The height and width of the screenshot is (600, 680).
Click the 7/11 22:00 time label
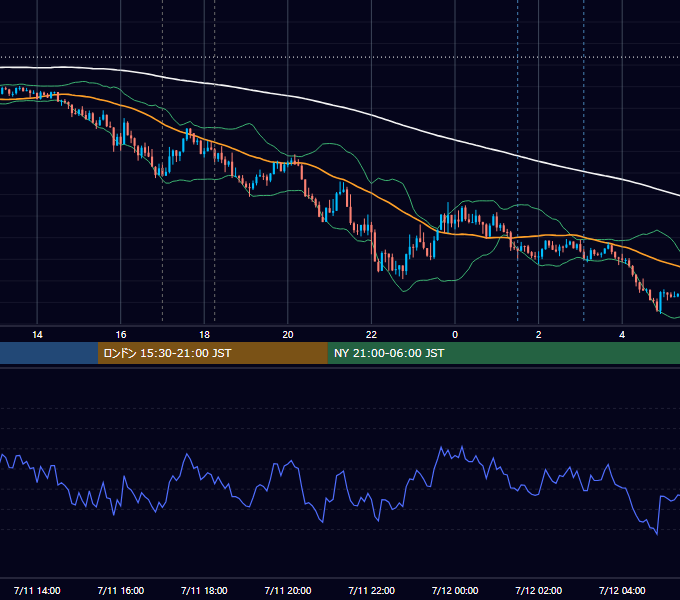(371, 590)
